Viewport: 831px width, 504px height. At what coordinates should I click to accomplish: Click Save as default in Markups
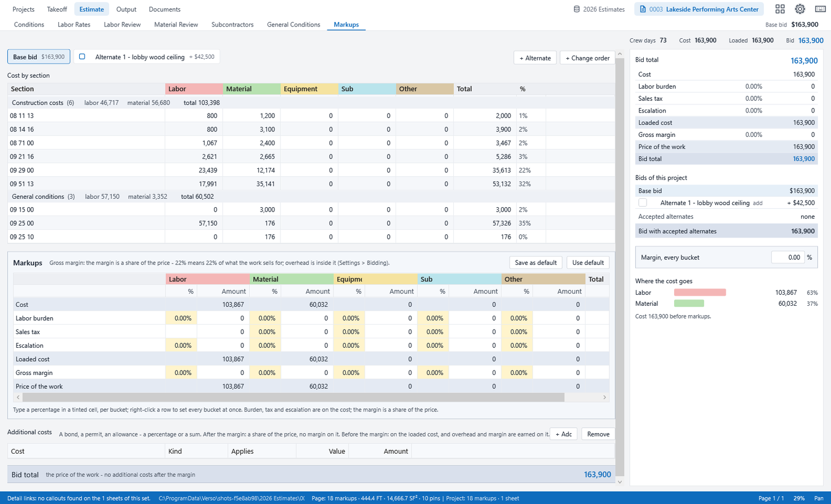536,263
